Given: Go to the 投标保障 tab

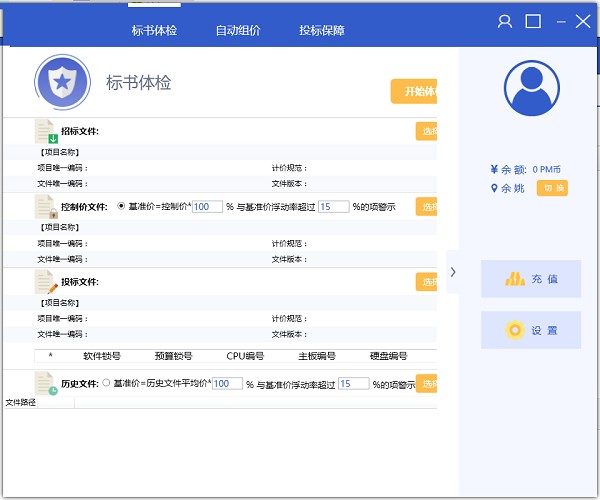Looking at the screenshot, I should (321, 30).
